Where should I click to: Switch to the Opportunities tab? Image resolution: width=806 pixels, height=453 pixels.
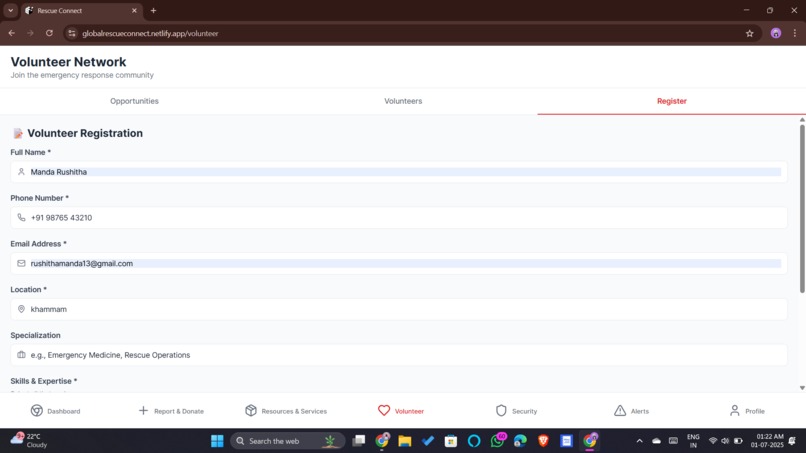[x=134, y=101]
